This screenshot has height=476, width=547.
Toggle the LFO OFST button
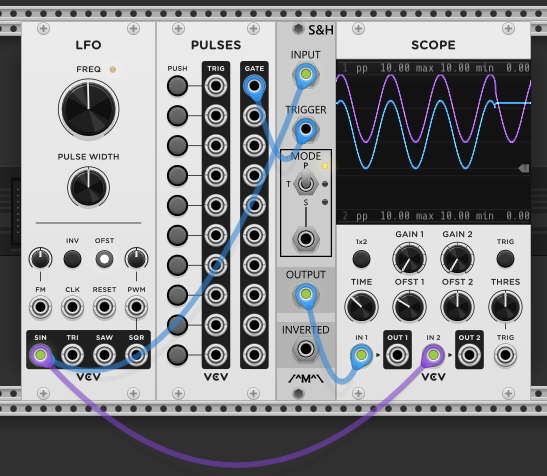click(x=104, y=259)
